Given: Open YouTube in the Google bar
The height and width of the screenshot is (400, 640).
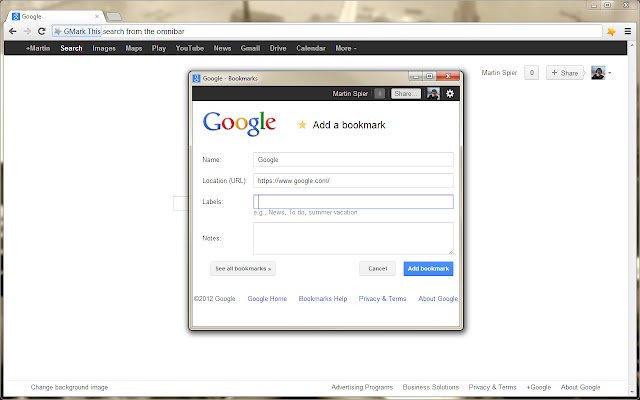Looking at the screenshot, I should pyautogui.click(x=190, y=48).
